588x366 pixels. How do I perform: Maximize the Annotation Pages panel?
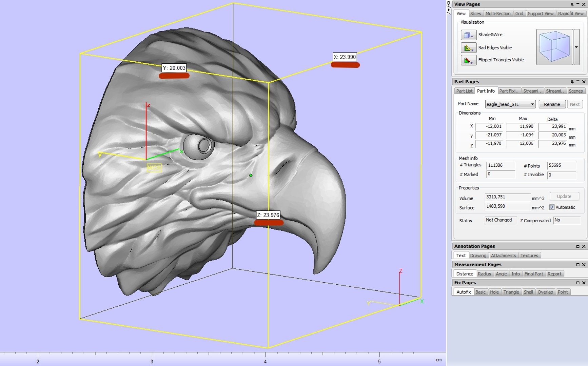click(578, 246)
